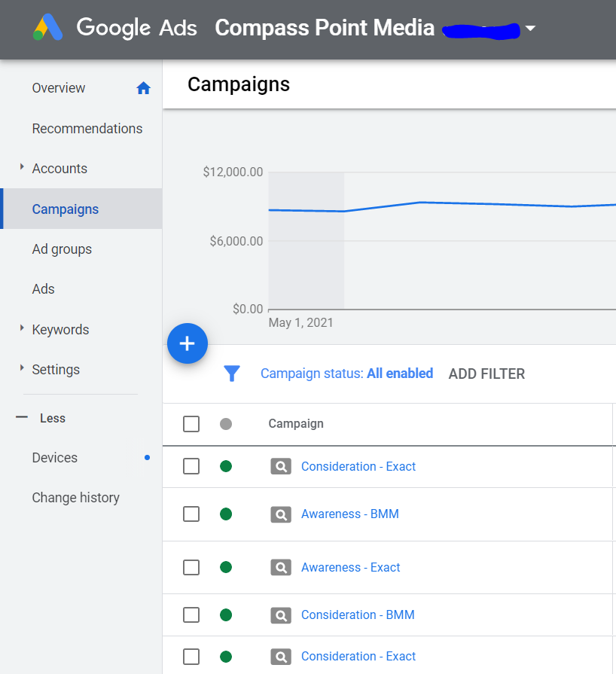The width and height of the screenshot is (616, 674).
Task: Click the green status dot for Consideration - Exact
Action: [x=225, y=466]
